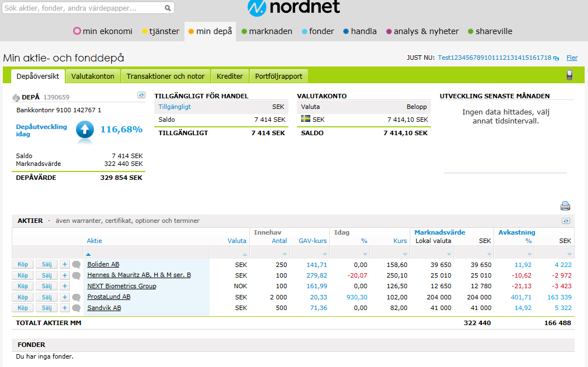The width and height of the screenshot is (588, 367).
Task: Open the marknaden menu
Action: click(267, 31)
